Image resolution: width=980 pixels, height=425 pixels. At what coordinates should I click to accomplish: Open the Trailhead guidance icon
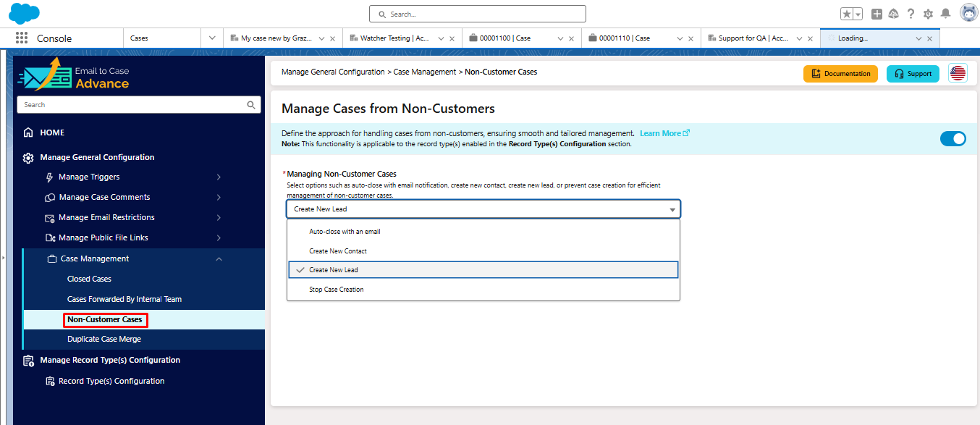(894, 14)
